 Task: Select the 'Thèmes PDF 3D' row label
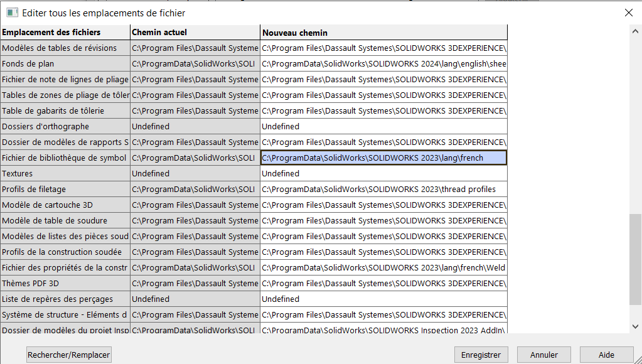point(65,284)
